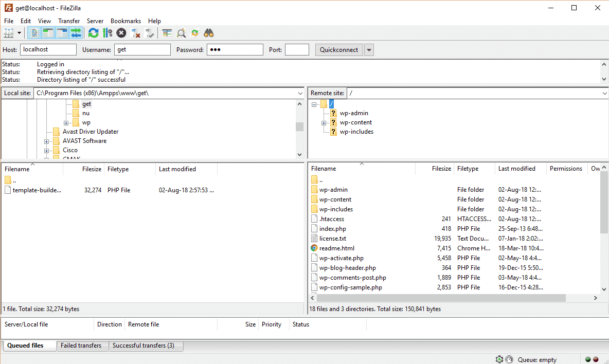Select the index.php remote file
Screen dimensions: 609x364
(x=332, y=229)
